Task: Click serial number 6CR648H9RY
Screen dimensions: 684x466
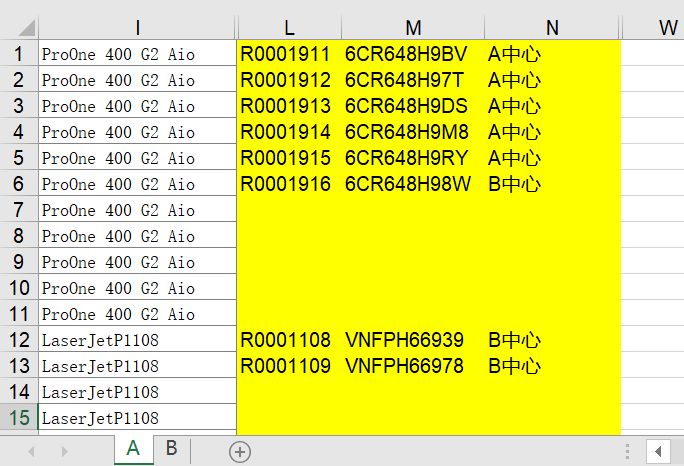Action: pos(407,158)
